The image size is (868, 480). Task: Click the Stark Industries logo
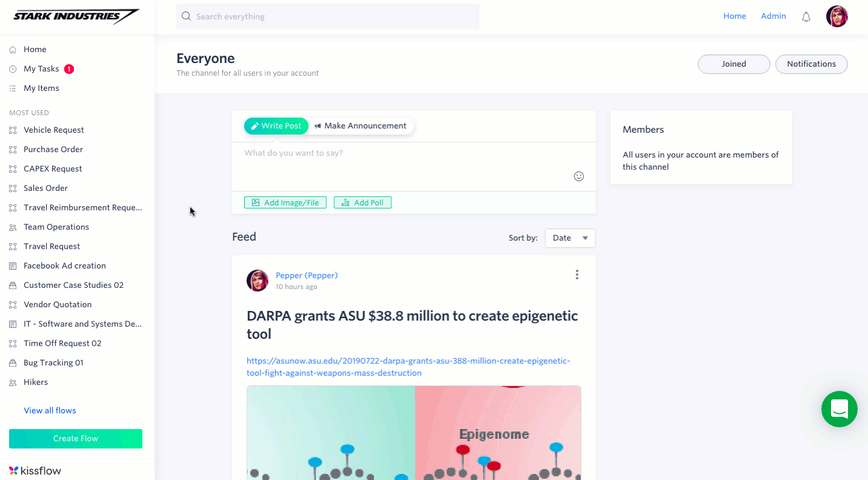tap(76, 16)
